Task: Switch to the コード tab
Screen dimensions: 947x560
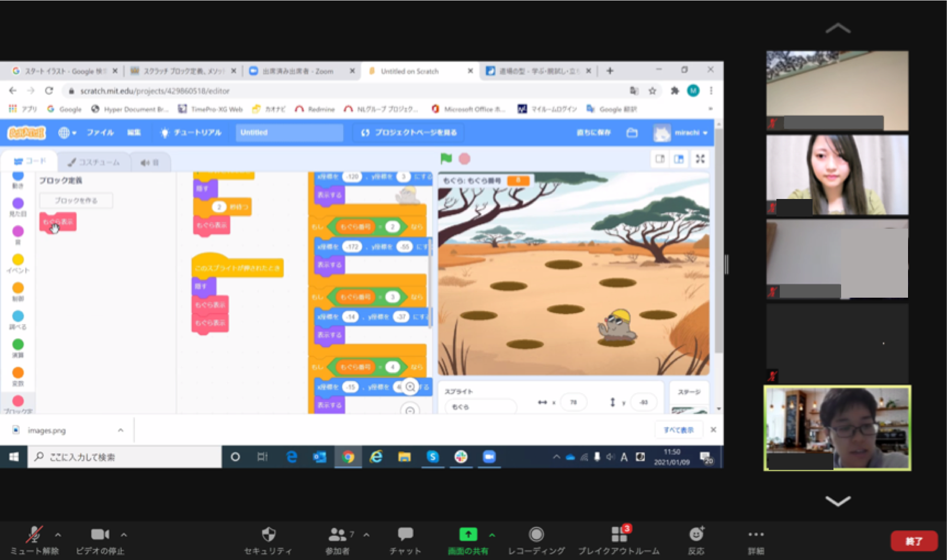Action: (x=29, y=161)
